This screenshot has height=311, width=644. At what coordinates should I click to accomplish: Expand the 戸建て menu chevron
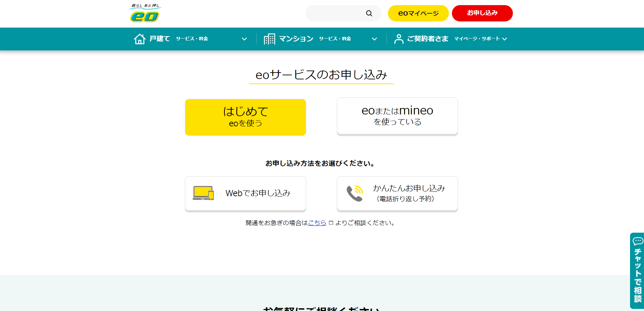click(244, 39)
